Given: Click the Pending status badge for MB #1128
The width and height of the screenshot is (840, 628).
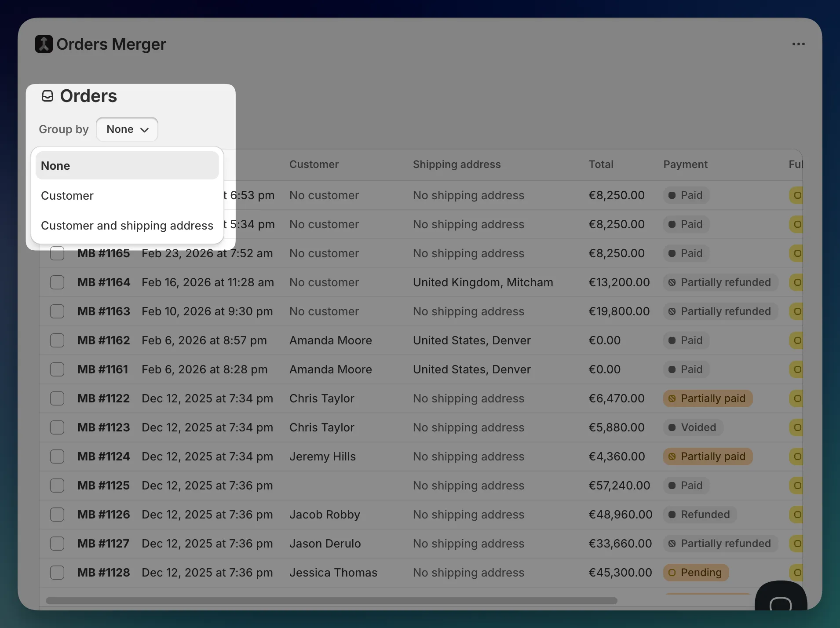Looking at the screenshot, I should pos(696,573).
